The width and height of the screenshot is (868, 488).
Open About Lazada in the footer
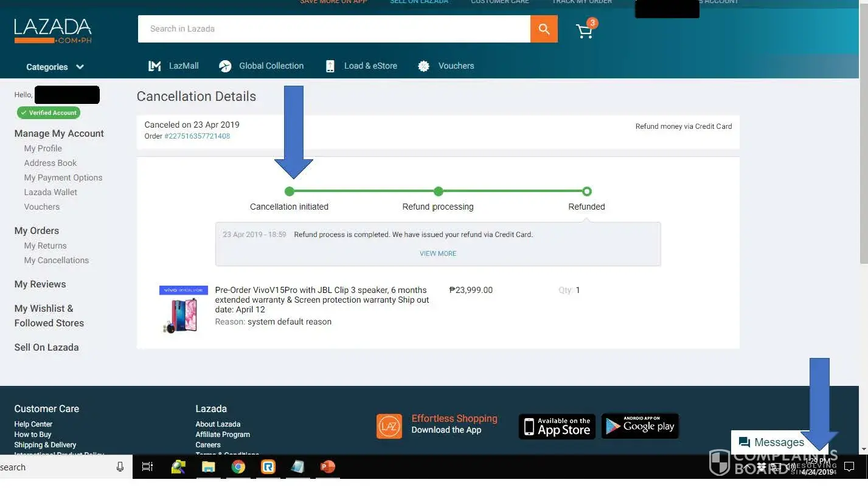(218, 424)
